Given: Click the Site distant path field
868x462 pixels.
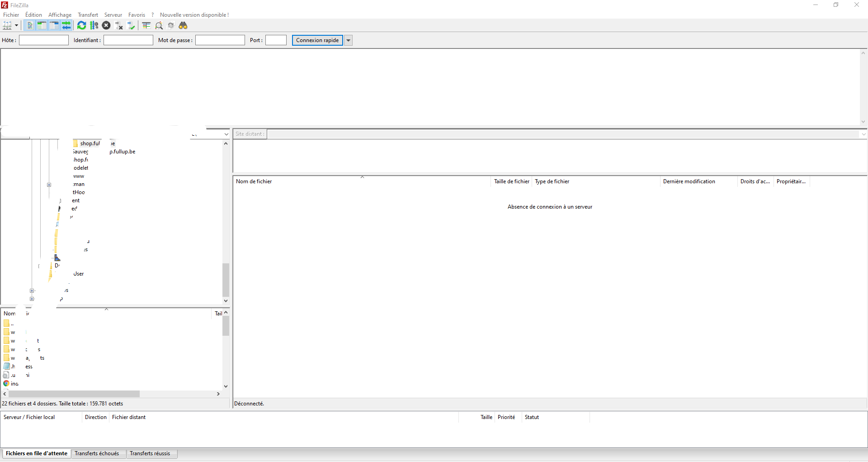Looking at the screenshot, I should (x=563, y=134).
